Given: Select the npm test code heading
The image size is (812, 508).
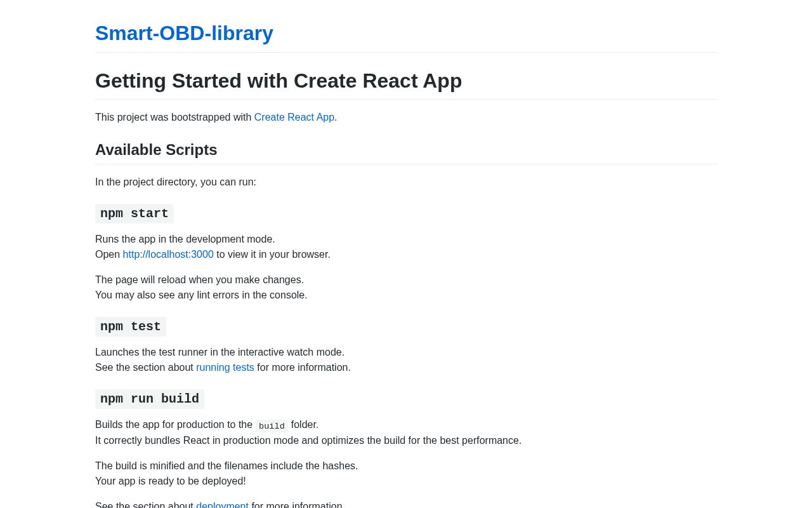Looking at the screenshot, I should click(x=131, y=326).
